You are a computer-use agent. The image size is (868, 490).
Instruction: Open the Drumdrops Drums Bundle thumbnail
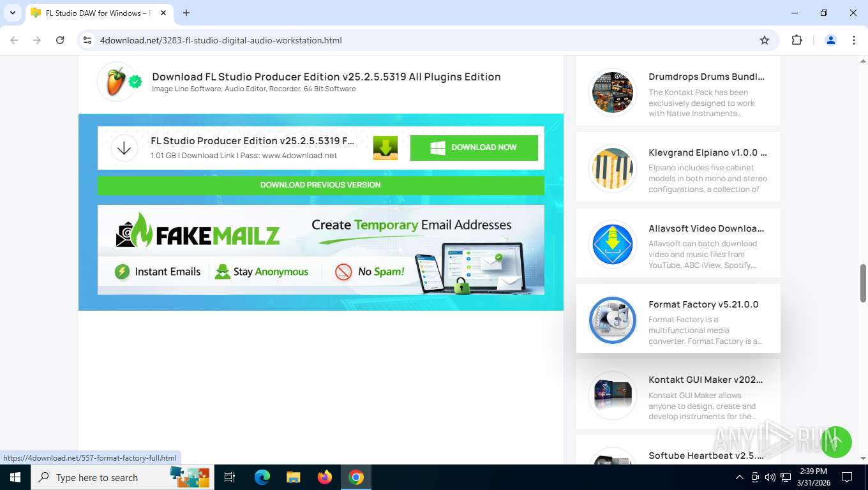click(612, 93)
